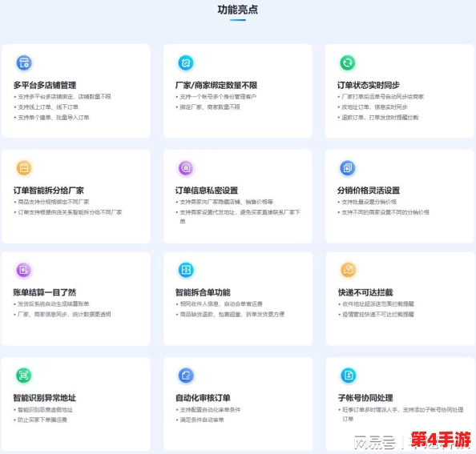Click the orange clipboard icon for 订单智能拆分给厂家
The height and width of the screenshot is (454, 476).
[24, 167]
